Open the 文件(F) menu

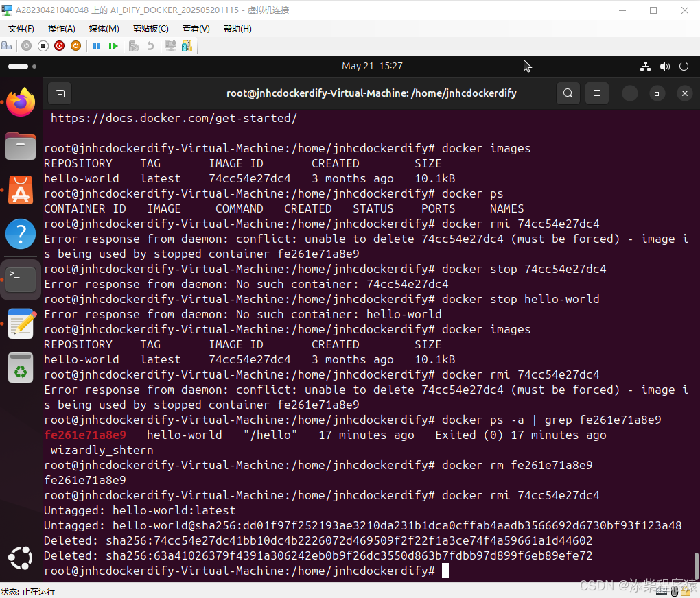coord(21,29)
